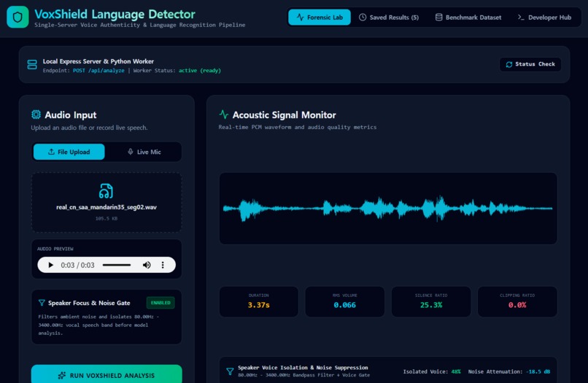Click the chip icon next to Audio Input
Image resolution: width=588 pixels, height=383 pixels.
(36, 115)
